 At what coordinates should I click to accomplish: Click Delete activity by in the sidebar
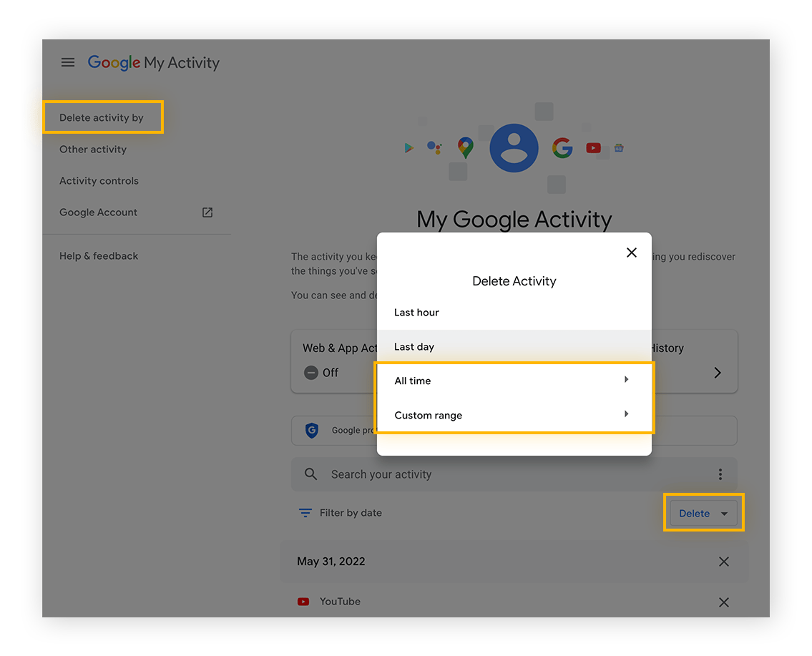click(100, 117)
